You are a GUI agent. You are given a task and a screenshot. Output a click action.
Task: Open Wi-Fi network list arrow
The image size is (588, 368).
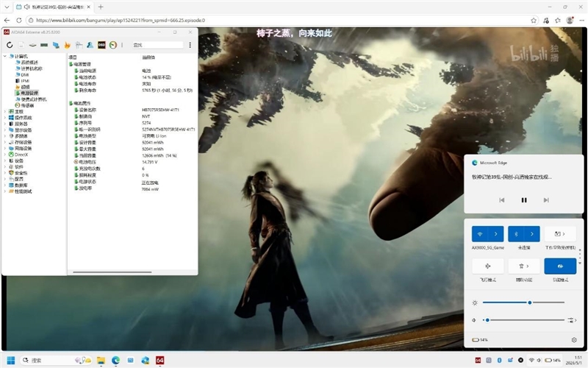click(x=495, y=234)
